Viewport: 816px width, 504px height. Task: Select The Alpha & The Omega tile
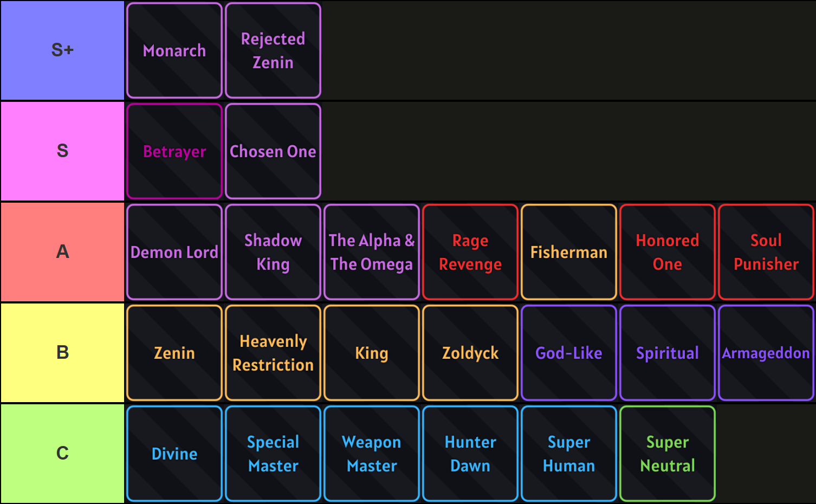(x=372, y=252)
